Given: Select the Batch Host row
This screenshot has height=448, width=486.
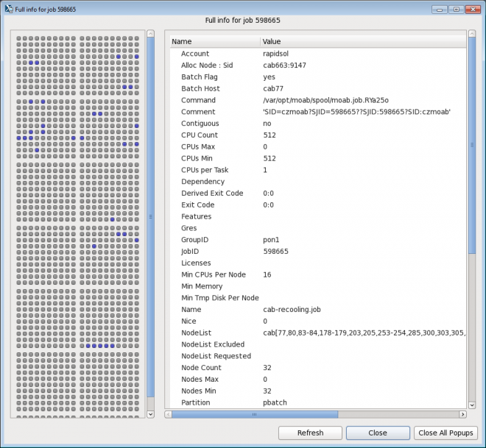Looking at the screenshot, I should tap(318, 88).
